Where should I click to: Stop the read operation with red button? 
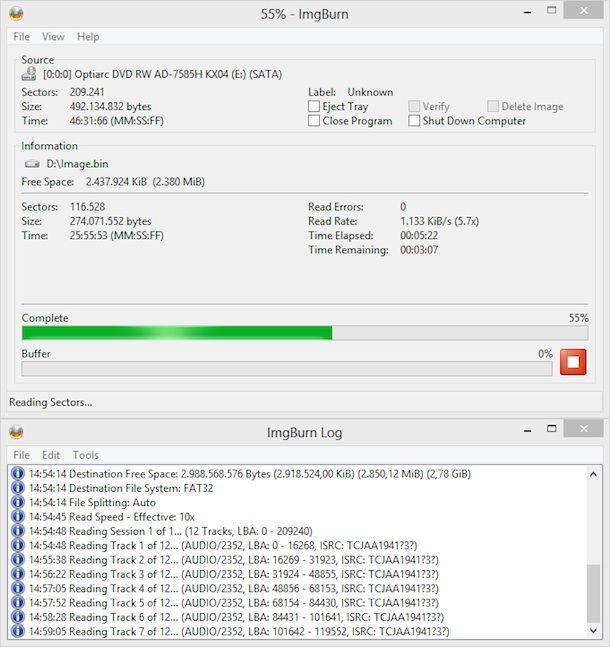(573, 362)
